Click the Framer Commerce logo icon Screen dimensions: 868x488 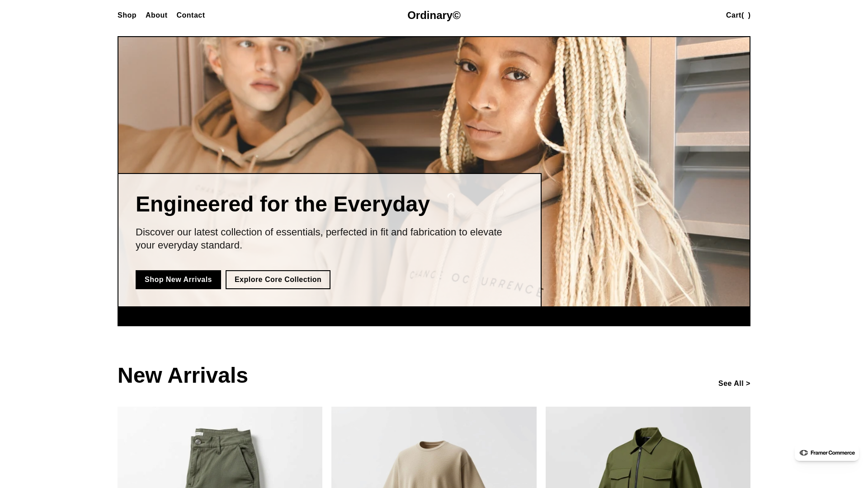tap(803, 453)
